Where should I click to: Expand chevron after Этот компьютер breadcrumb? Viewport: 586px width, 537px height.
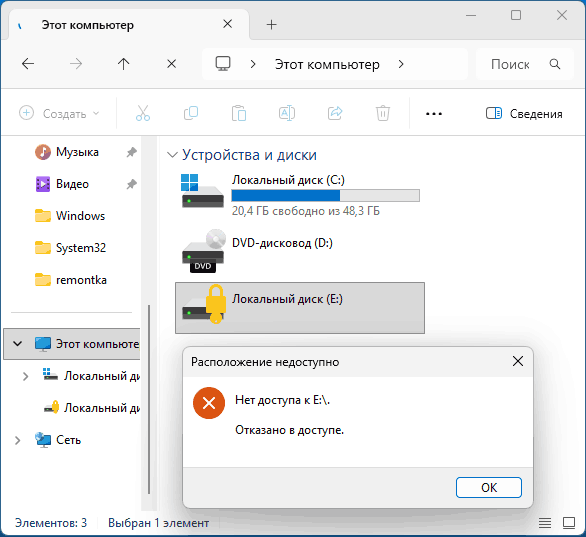pyautogui.click(x=401, y=64)
